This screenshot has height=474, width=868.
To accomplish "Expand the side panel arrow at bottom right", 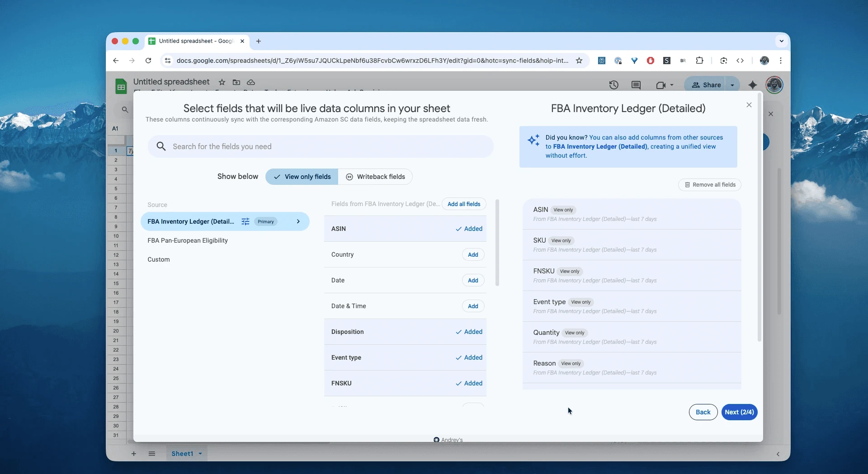I will click(x=778, y=454).
